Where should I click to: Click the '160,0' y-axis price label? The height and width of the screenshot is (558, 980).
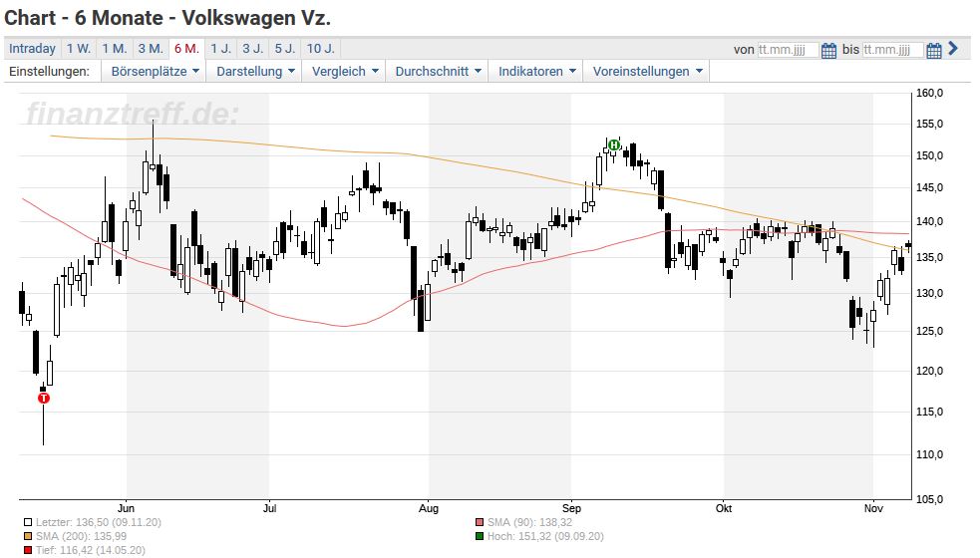pyautogui.click(x=929, y=93)
